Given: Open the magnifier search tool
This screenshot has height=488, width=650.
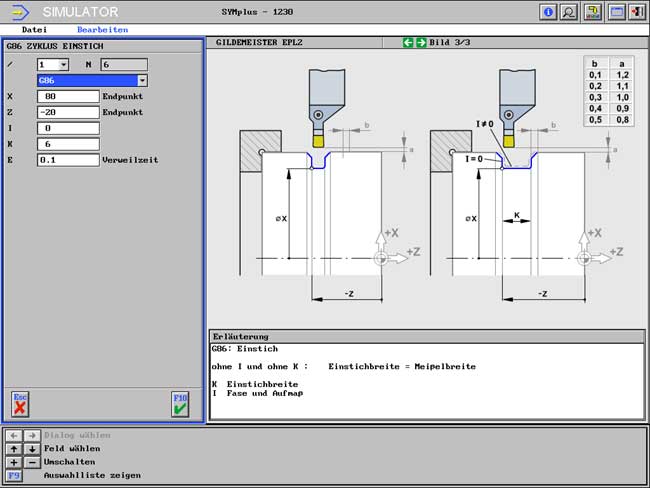Looking at the screenshot, I should [570, 12].
